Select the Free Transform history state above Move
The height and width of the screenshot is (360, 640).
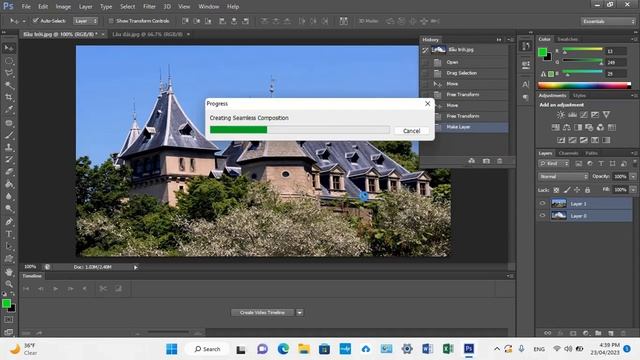464,94
